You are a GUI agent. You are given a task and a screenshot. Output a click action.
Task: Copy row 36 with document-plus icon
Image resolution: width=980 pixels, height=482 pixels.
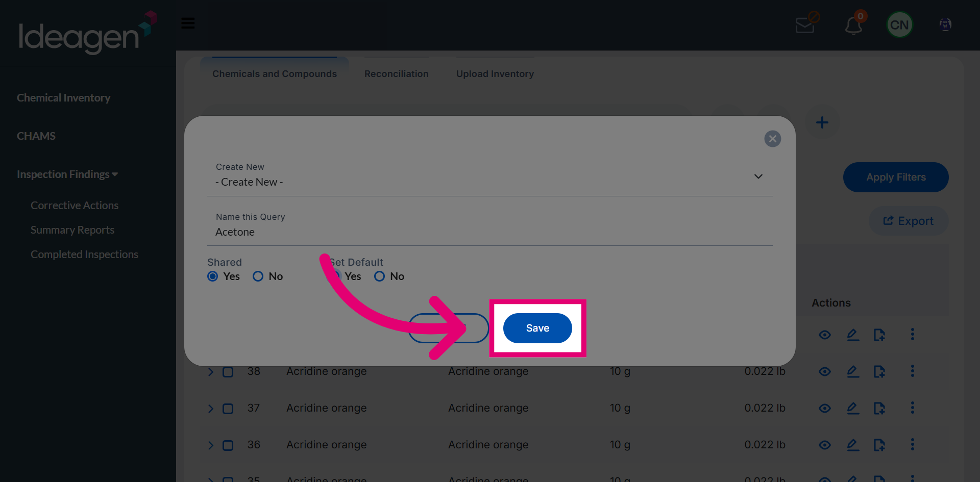point(879,445)
